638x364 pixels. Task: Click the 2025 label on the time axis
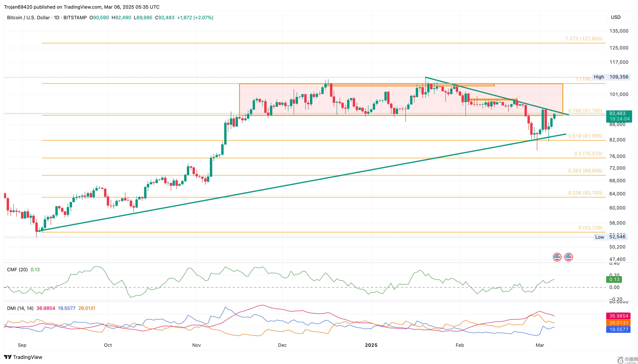pos(371,345)
